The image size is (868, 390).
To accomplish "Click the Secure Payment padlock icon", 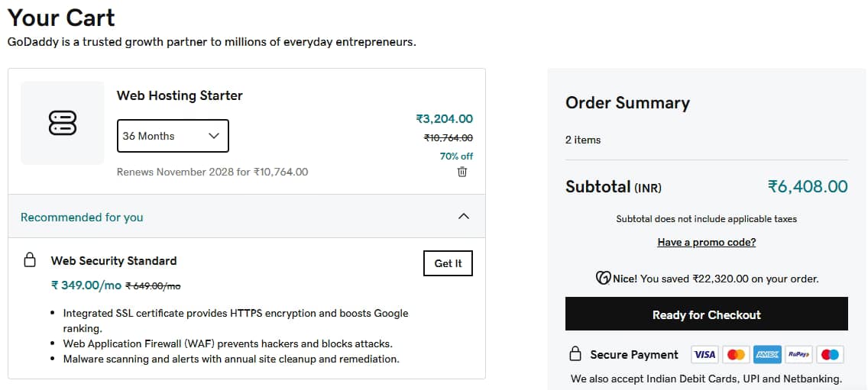I will (x=575, y=355).
